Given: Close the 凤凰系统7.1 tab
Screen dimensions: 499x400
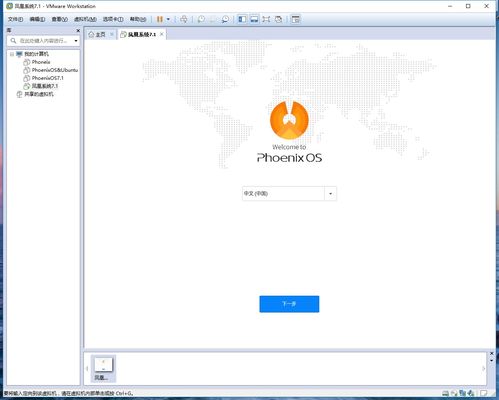Looking at the screenshot, I should [162, 34].
